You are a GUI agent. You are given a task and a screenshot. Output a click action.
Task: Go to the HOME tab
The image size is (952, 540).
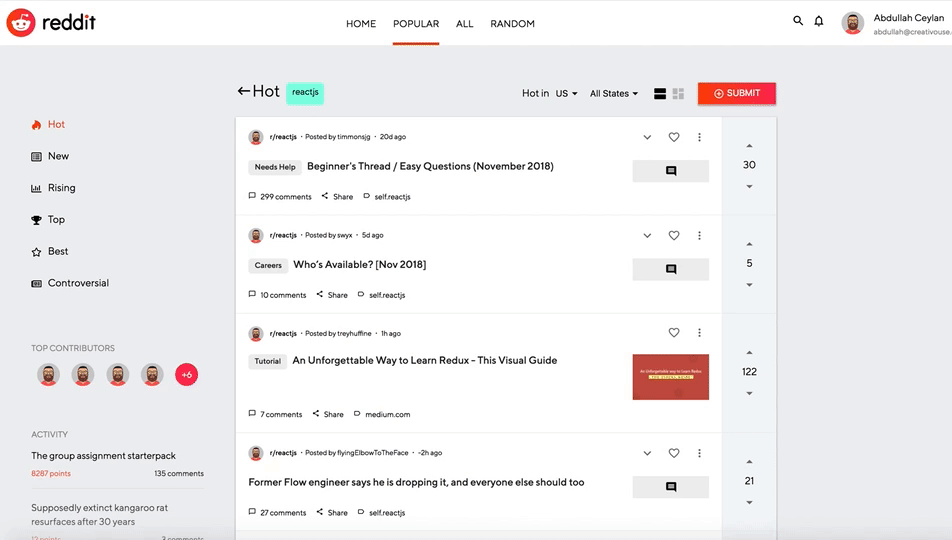point(361,24)
